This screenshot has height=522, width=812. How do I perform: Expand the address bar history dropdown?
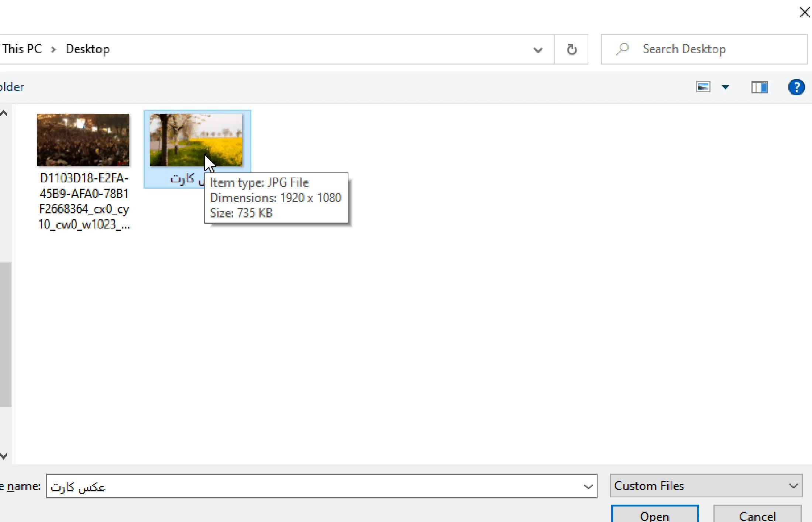pos(538,50)
